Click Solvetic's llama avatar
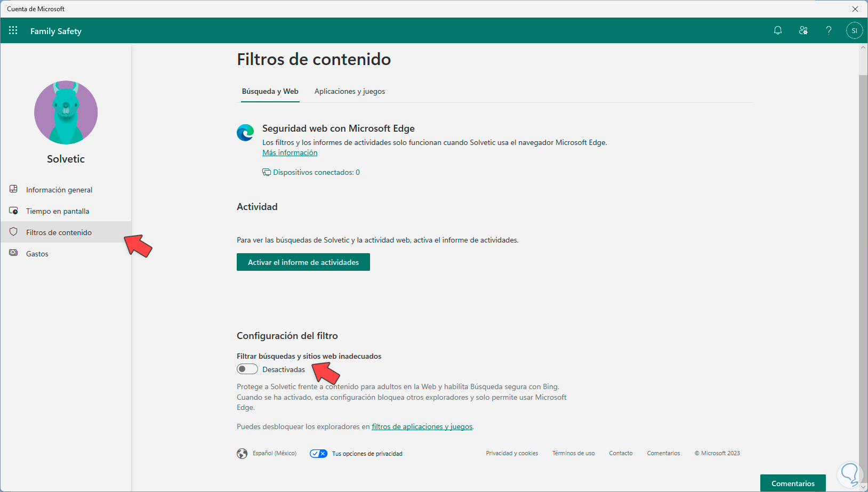This screenshot has height=492, width=868. (66, 112)
